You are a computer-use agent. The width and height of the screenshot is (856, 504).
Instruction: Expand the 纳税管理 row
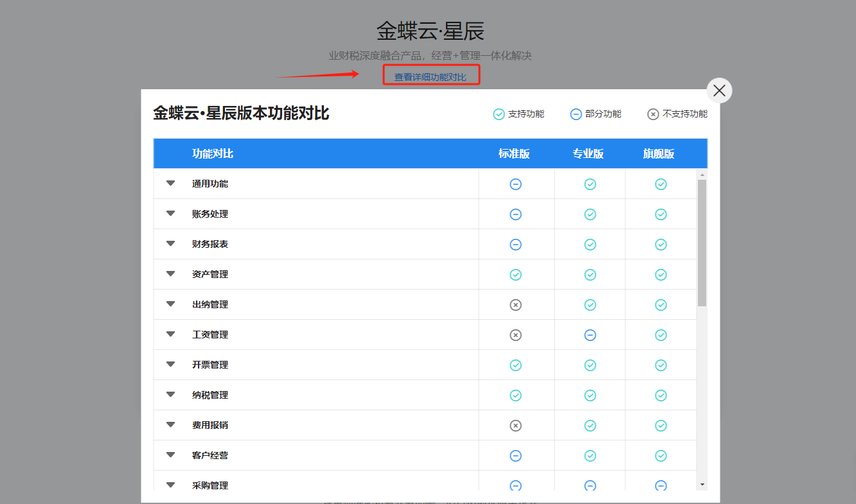tap(170, 395)
